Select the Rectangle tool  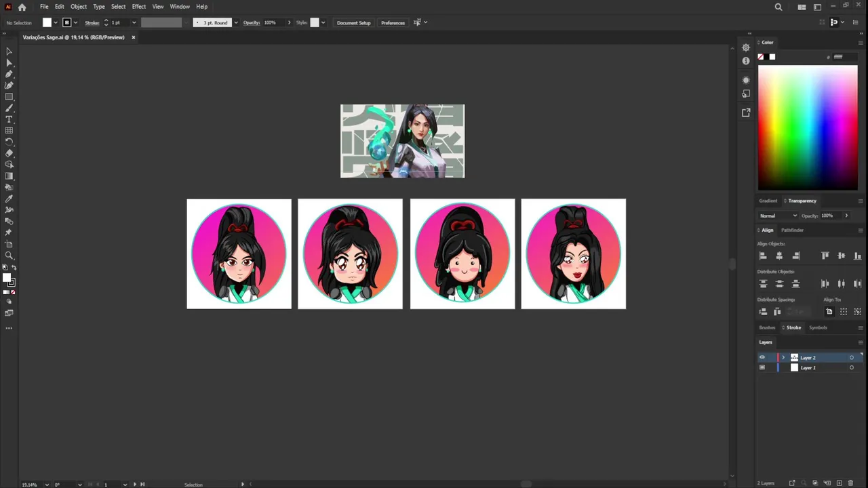(x=9, y=97)
